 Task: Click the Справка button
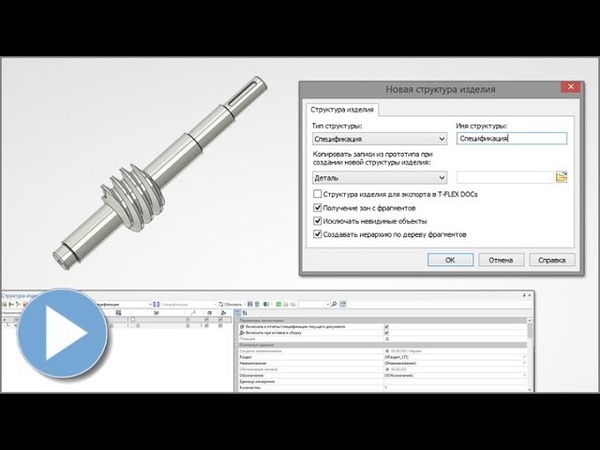coord(552,260)
